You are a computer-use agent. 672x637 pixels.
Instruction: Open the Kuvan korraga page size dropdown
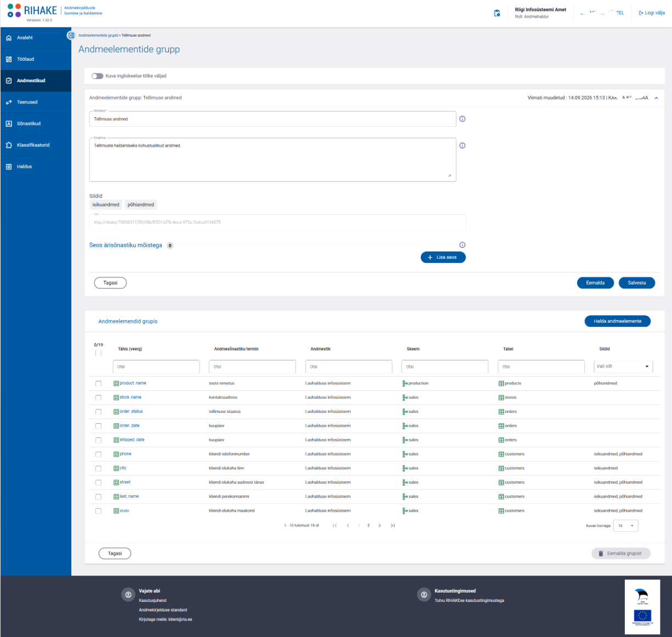[x=625, y=526]
